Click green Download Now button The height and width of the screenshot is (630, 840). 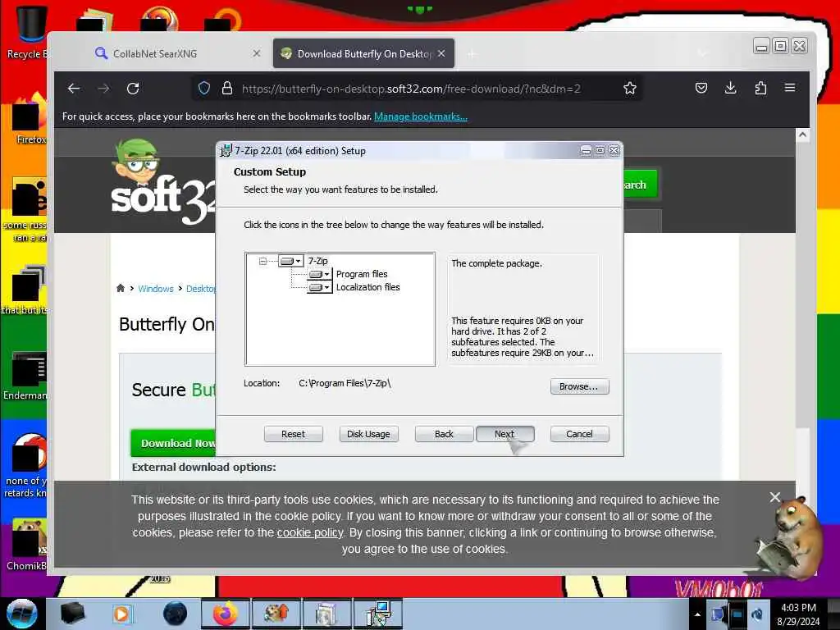click(174, 443)
